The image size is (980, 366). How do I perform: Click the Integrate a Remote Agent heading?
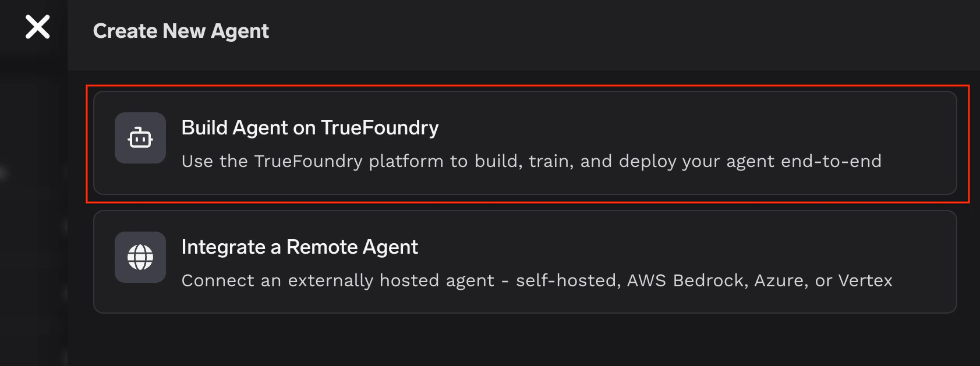click(300, 247)
